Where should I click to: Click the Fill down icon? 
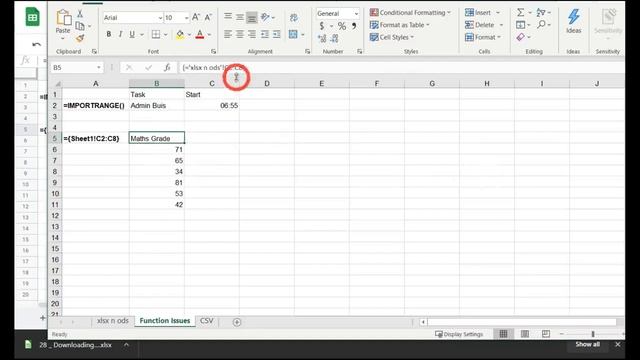(x=520, y=25)
